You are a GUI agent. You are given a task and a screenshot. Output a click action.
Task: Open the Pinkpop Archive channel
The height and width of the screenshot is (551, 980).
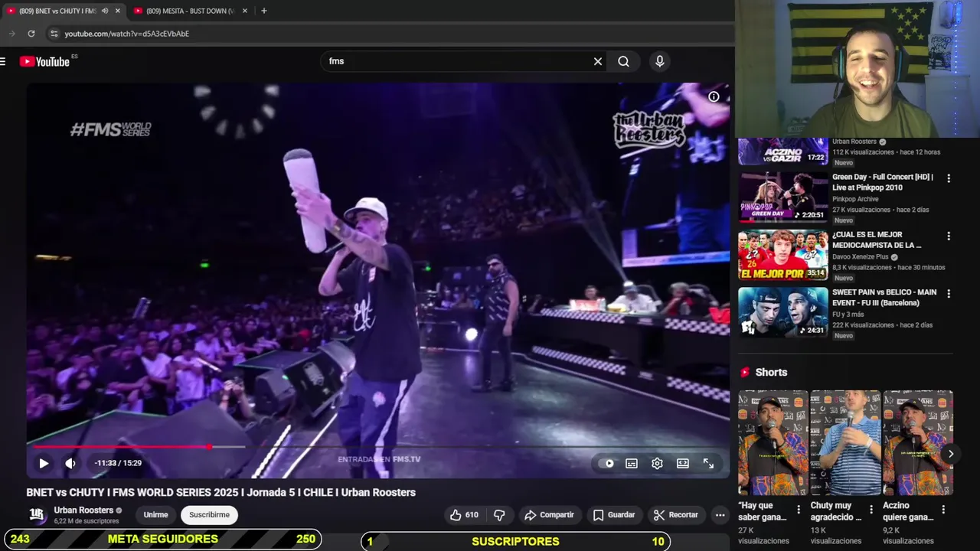[x=855, y=199]
